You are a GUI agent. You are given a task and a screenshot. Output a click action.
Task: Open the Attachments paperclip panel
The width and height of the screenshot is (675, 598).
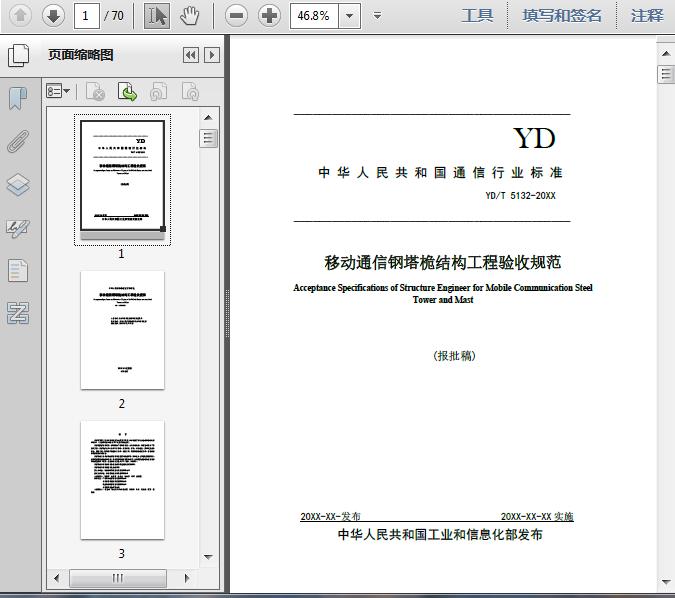18,141
